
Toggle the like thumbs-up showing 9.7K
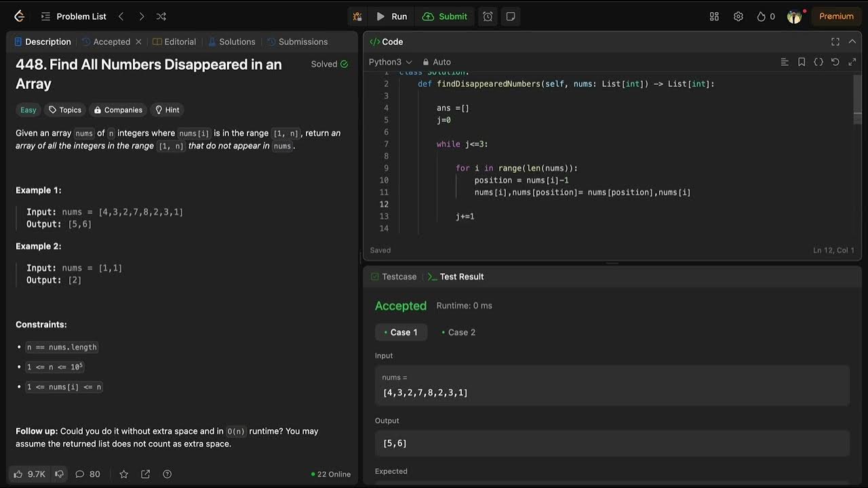30,474
